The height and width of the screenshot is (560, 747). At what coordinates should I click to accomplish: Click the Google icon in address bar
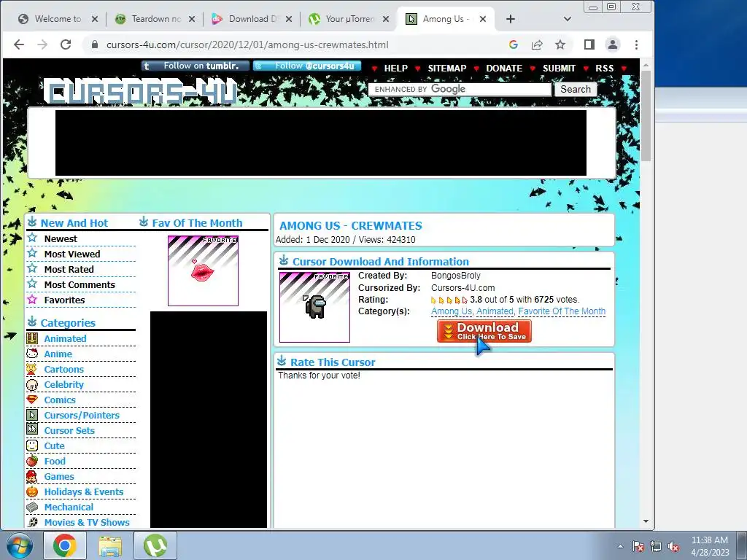513,44
